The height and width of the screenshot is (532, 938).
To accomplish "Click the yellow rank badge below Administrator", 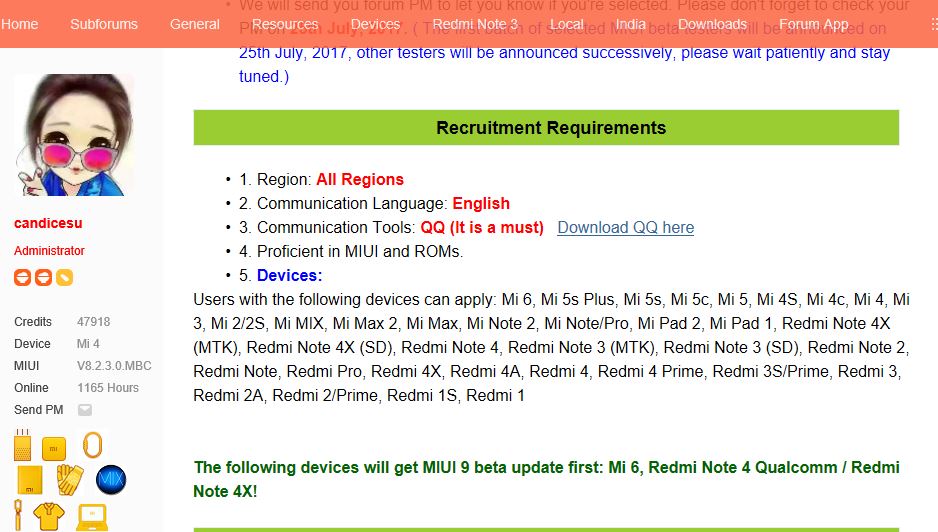I will (x=65, y=278).
